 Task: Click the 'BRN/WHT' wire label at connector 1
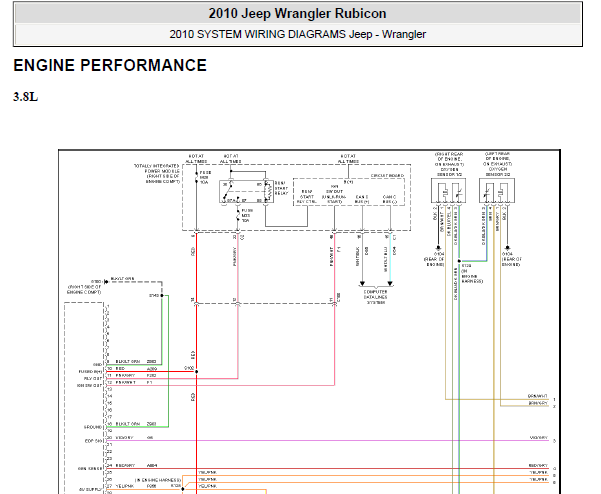coord(538,396)
